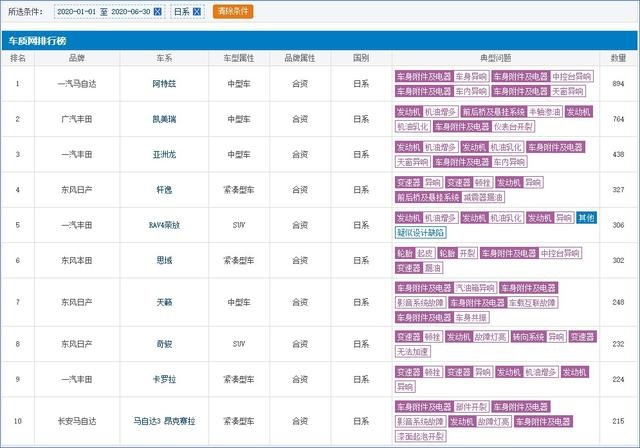Select the blue 其他 tag in RAV4荣放 row

pyautogui.click(x=586, y=218)
